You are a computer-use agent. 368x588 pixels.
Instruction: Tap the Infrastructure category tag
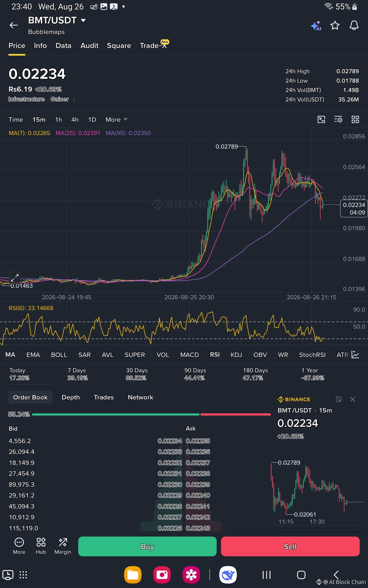(26, 99)
